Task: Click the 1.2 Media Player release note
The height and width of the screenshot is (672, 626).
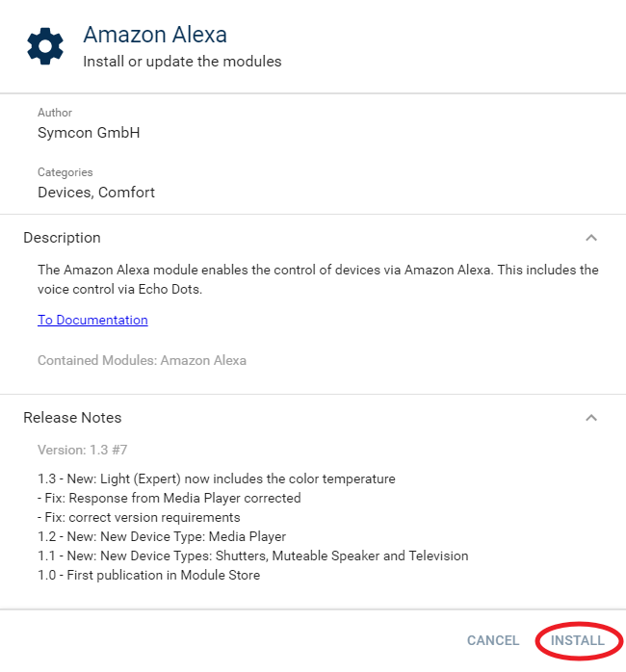Action: coord(162,536)
